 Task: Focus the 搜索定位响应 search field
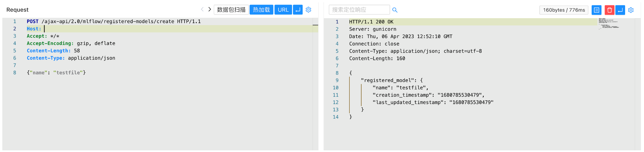359,10
